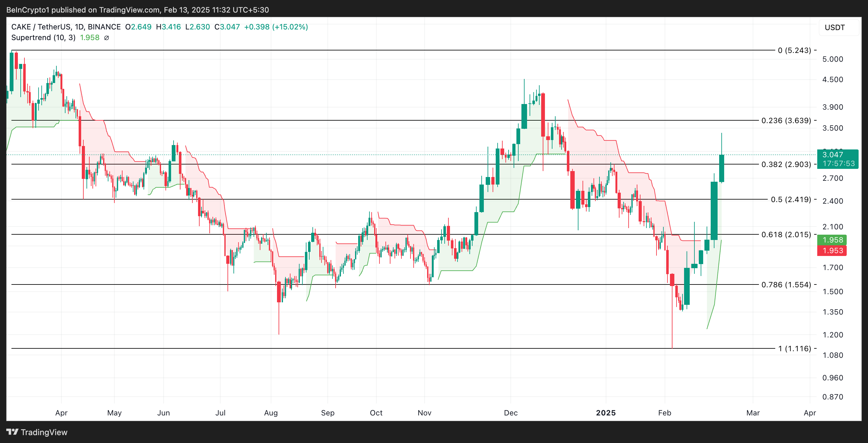Viewport: 868px width, 443px height.
Task: Select the 0.618 (2.015) Fibonacci level label
Action: coord(786,234)
